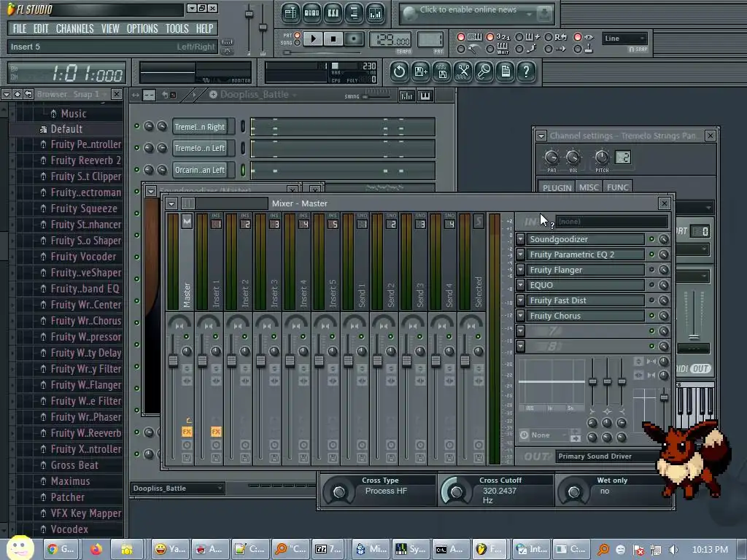Open the mixer toolbar icon

(x=376, y=13)
